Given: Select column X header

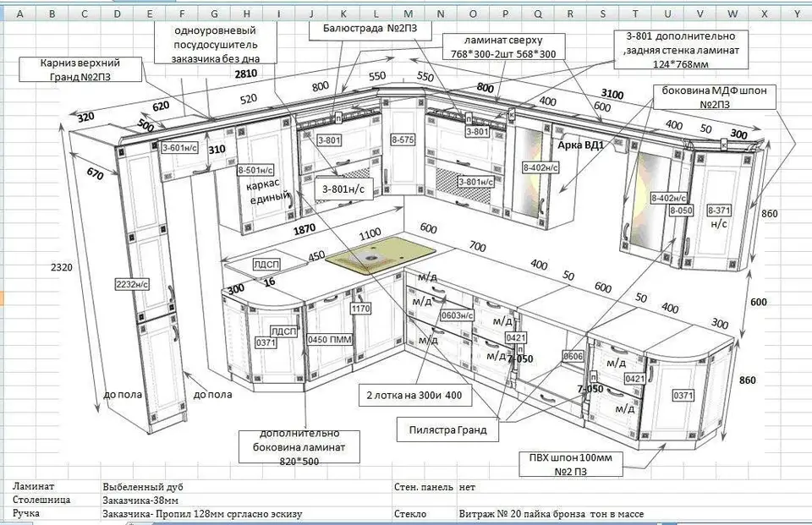Looking at the screenshot, I should [x=764, y=14].
